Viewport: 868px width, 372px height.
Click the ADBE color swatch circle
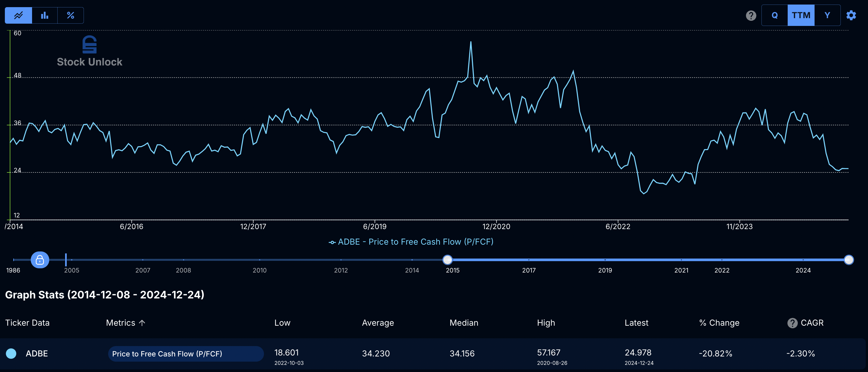point(11,354)
